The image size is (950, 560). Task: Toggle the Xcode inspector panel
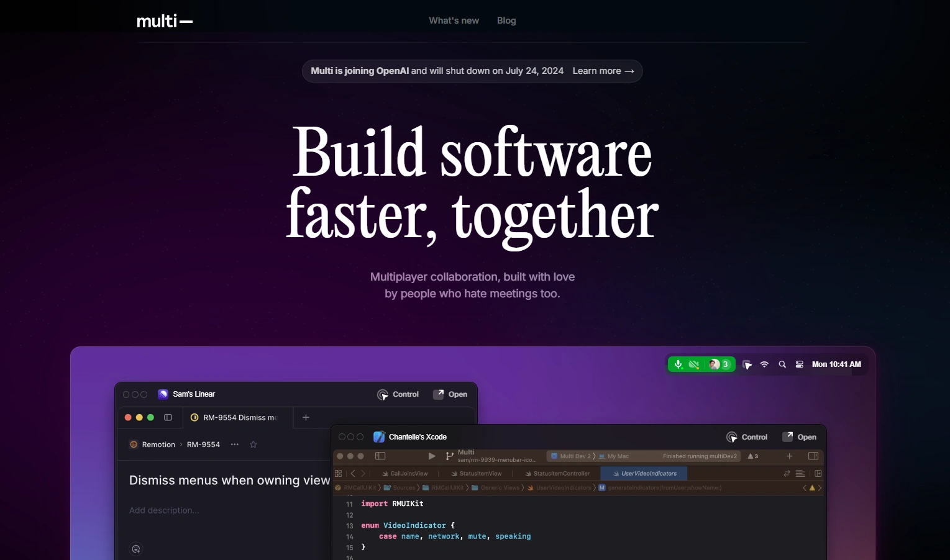(813, 456)
